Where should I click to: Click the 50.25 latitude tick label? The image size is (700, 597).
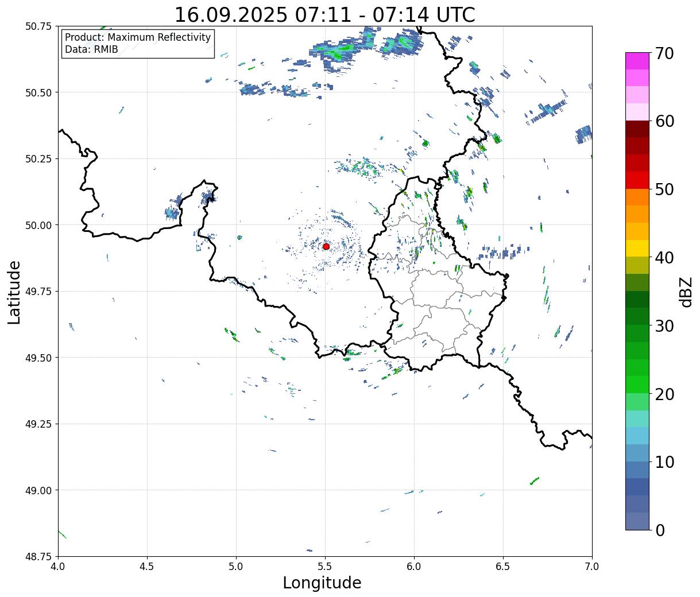(x=38, y=159)
